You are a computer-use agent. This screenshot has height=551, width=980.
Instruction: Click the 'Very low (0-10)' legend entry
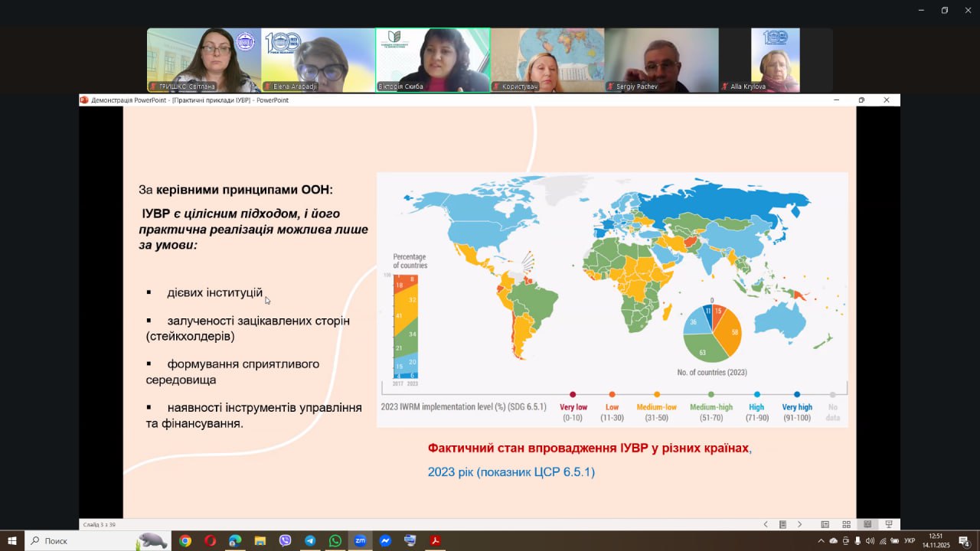tap(573, 408)
